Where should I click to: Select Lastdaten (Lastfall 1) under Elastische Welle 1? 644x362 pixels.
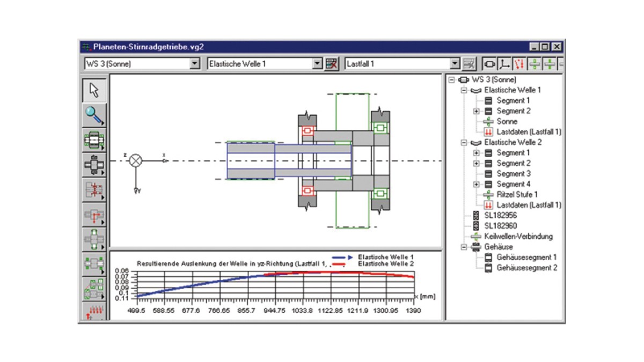tap(529, 132)
